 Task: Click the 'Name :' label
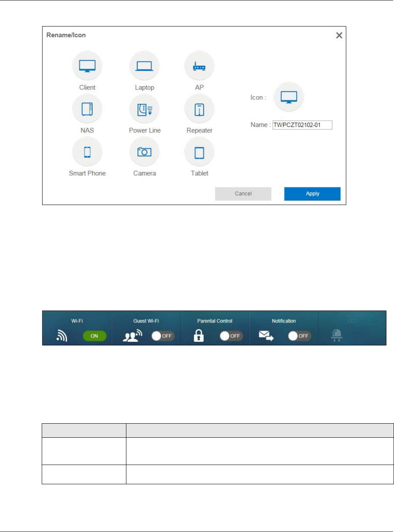click(x=260, y=125)
